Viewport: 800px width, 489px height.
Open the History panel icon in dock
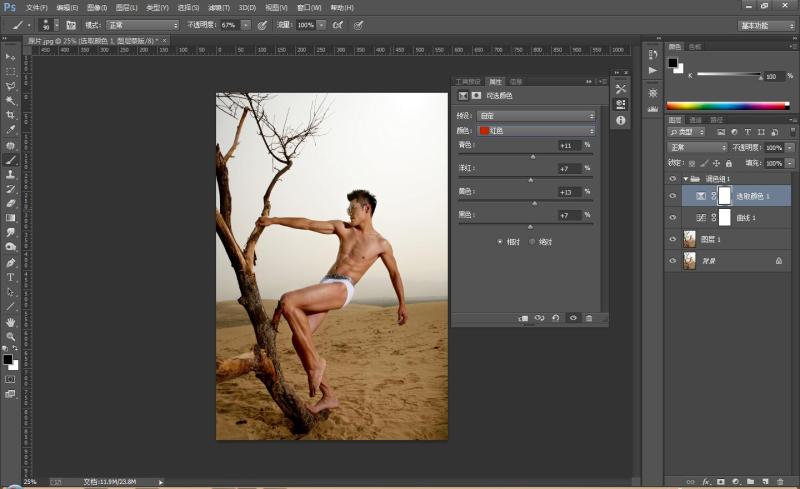[653, 55]
